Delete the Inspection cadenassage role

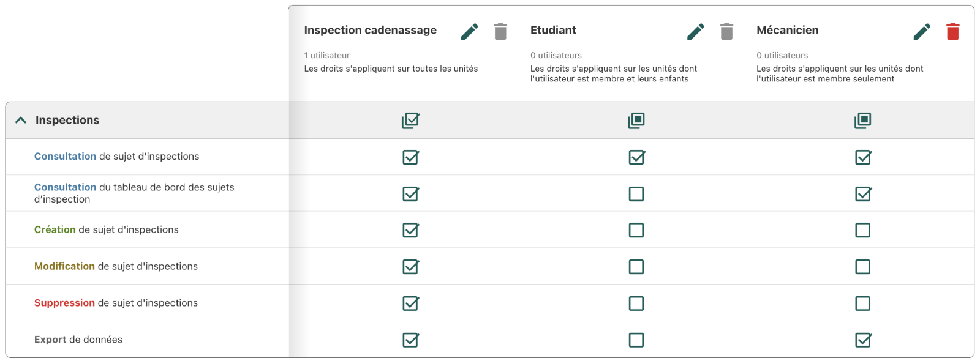pos(500,32)
